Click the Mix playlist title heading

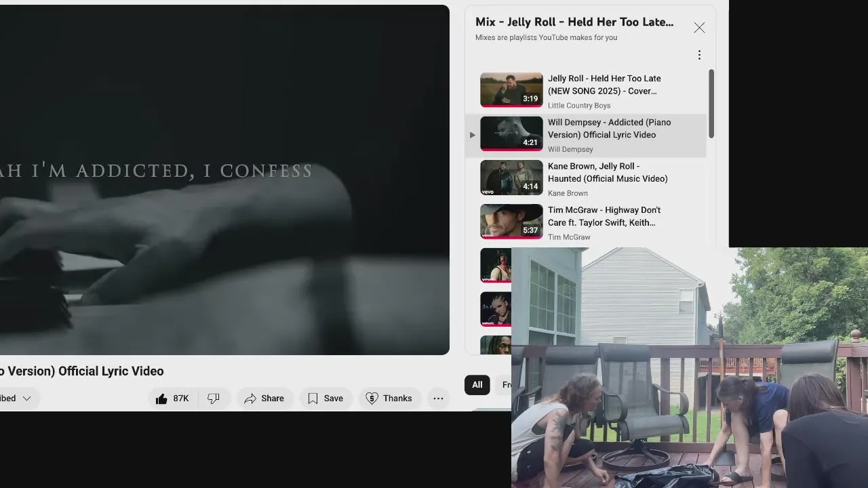pos(574,22)
